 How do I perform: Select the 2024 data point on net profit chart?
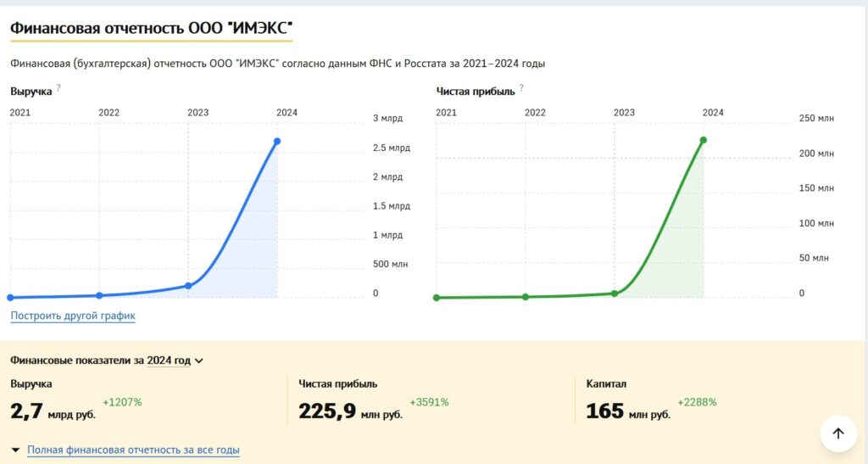[x=704, y=140]
